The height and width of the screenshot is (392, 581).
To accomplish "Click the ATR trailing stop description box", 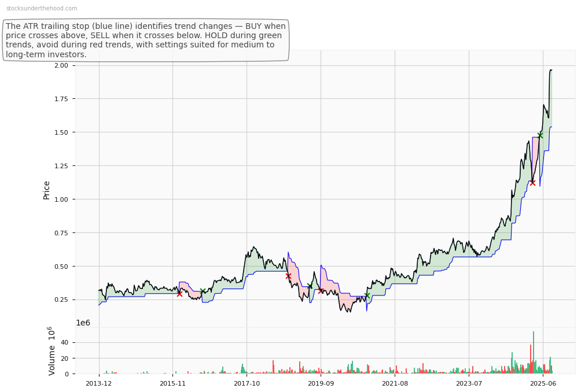I will click(146, 40).
